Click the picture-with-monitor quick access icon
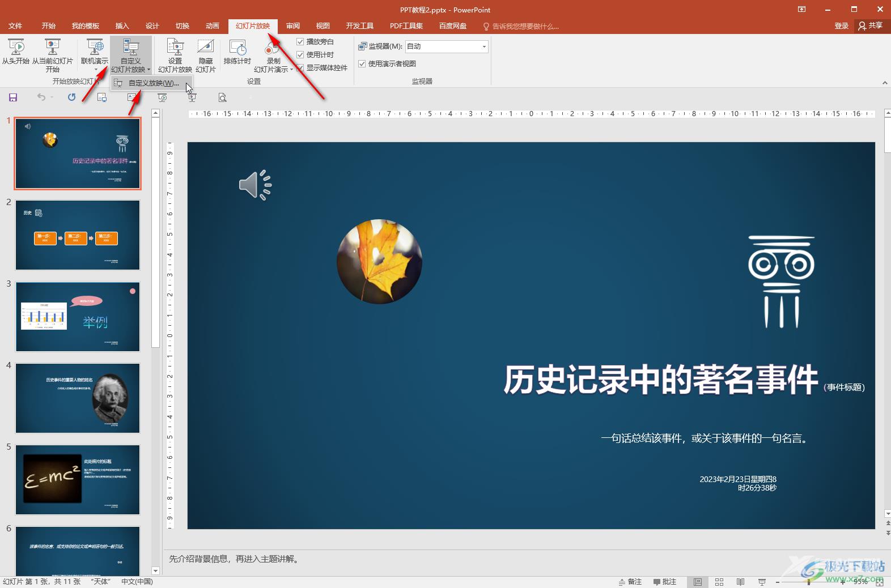This screenshot has height=588, width=891. coord(102,97)
